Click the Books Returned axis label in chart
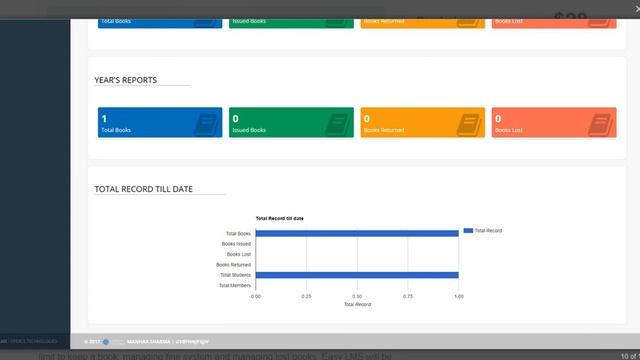640x360 pixels. pos(233,265)
